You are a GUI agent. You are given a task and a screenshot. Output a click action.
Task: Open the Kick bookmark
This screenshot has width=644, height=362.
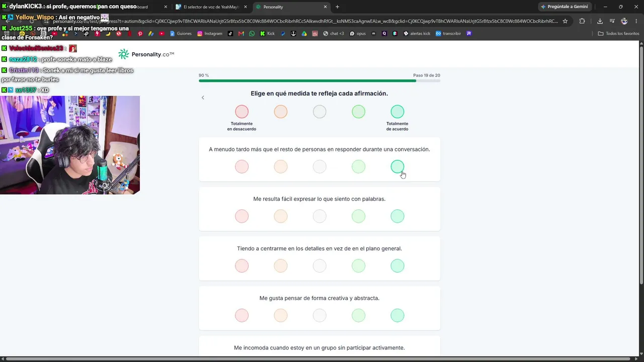[x=267, y=34]
